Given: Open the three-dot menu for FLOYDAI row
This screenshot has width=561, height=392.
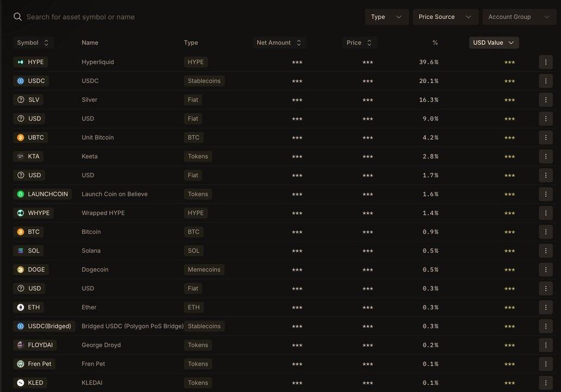Looking at the screenshot, I should [x=546, y=345].
